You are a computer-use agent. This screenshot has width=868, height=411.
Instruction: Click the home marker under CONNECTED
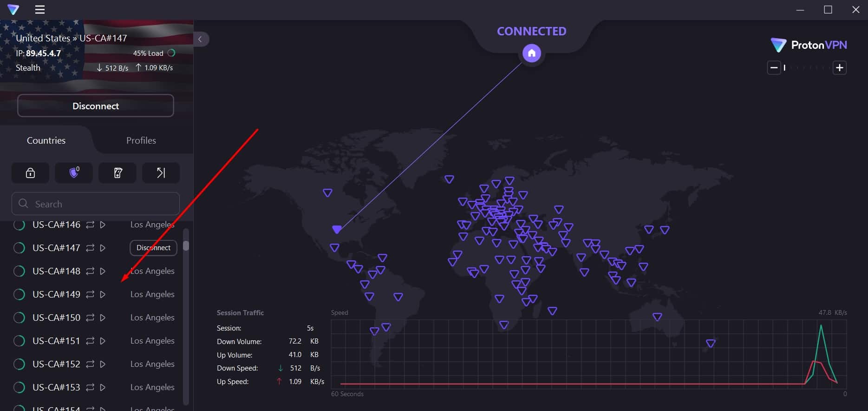[532, 53]
